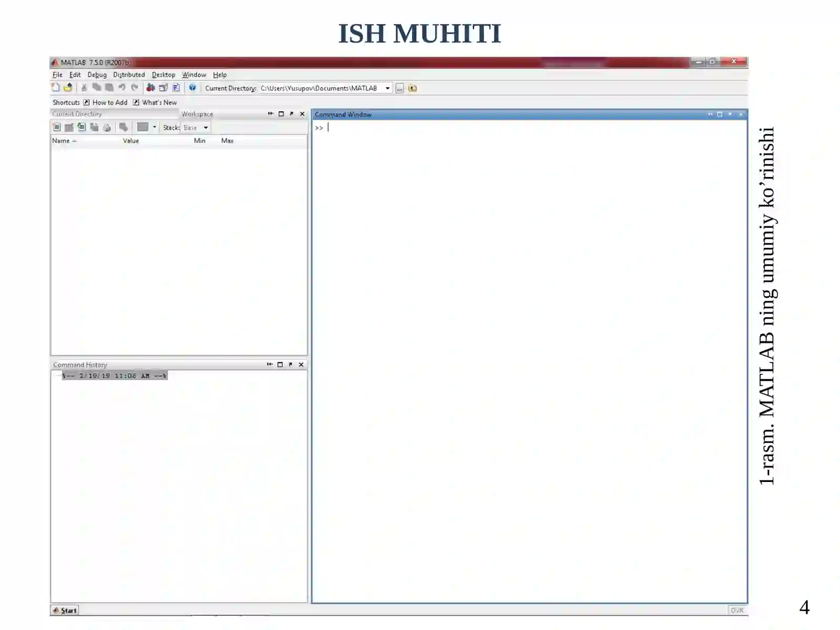Switch to the Workspace tab
The width and height of the screenshot is (840, 630).
[x=197, y=114]
